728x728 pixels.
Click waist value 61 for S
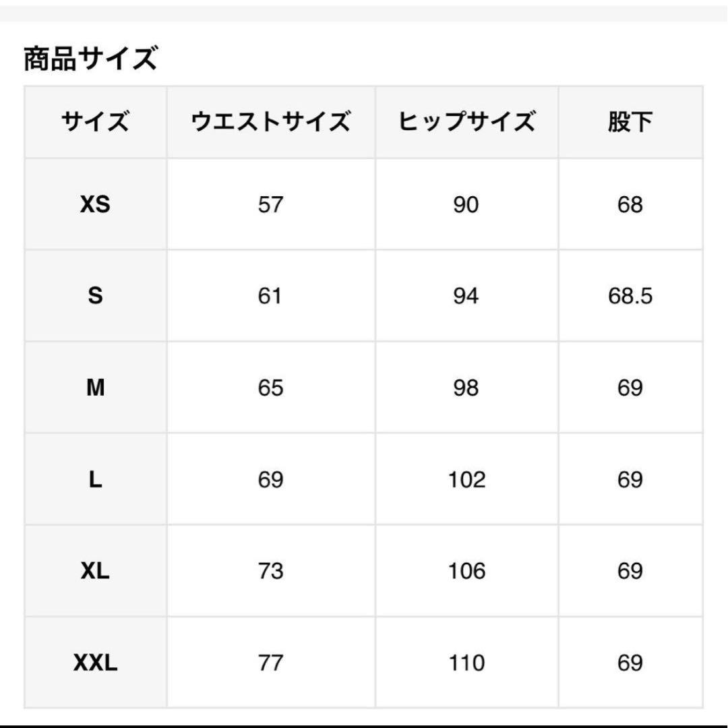tap(270, 296)
